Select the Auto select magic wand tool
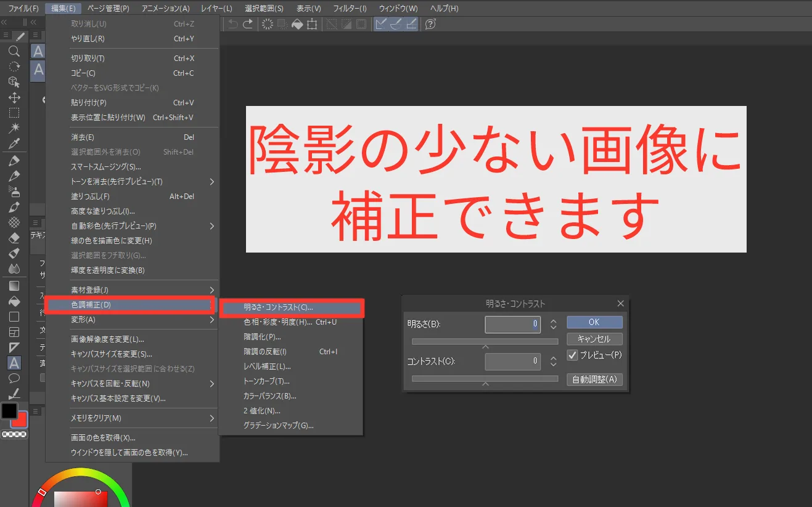 [14, 129]
